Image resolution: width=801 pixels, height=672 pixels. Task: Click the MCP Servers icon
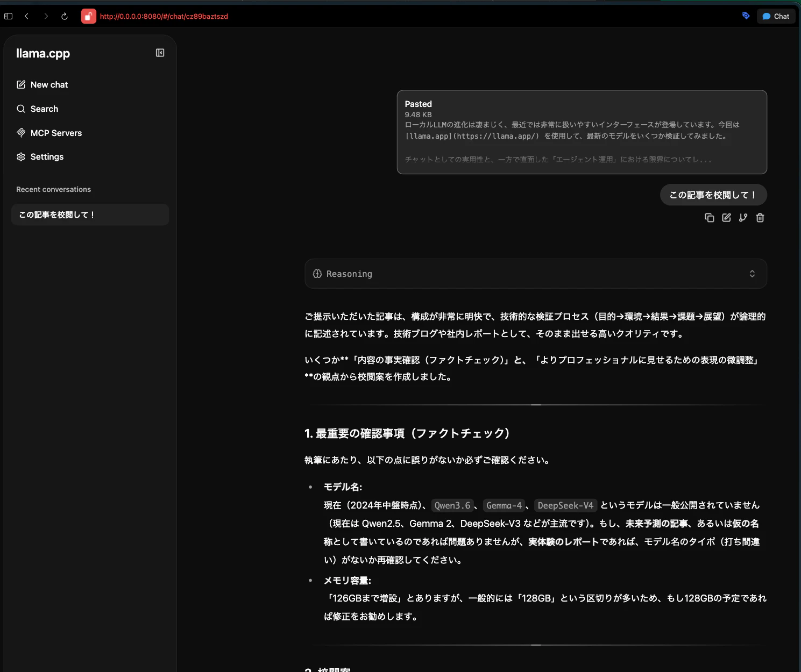21,133
